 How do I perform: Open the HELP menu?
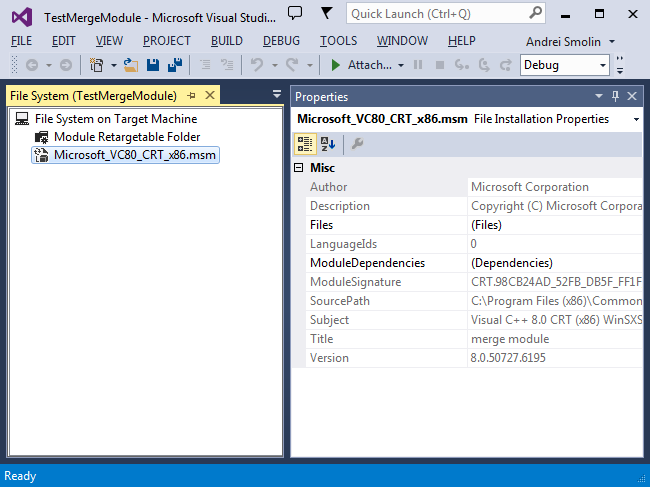(x=461, y=41)
